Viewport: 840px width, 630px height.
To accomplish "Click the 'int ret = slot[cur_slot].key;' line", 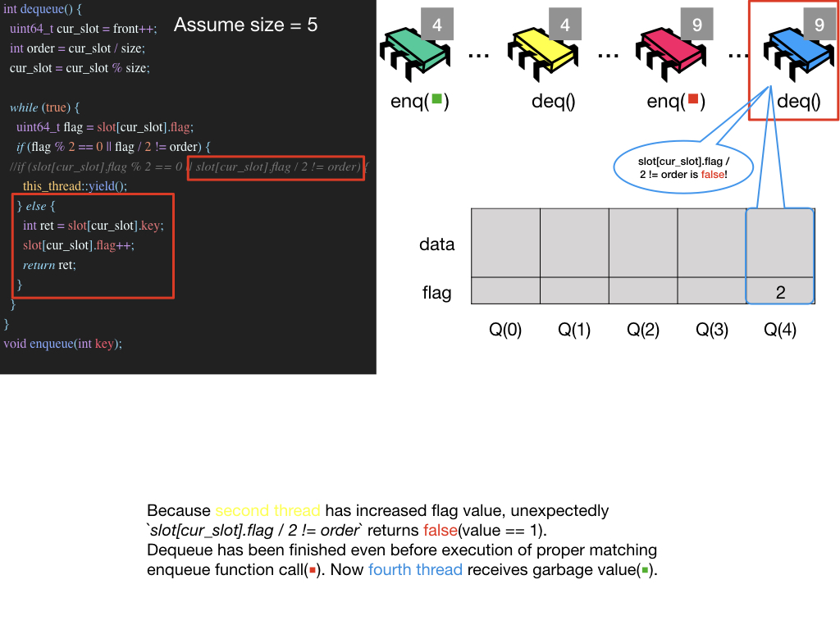I will point(94,226).
